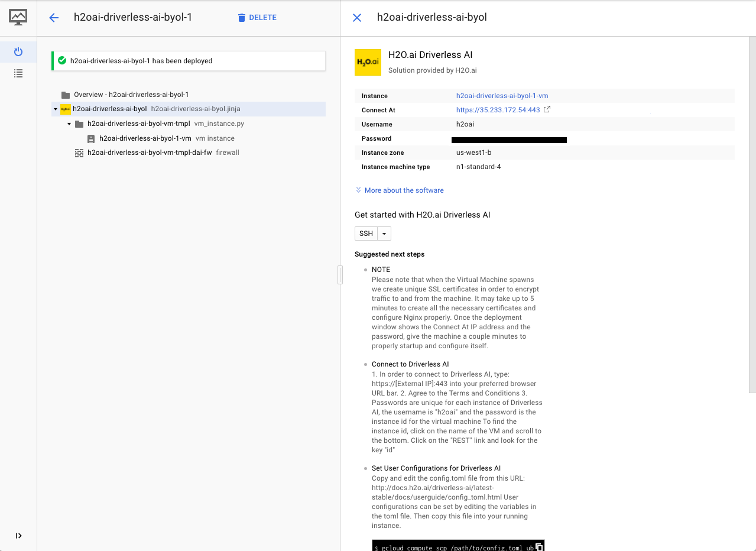Click the firewall icon for h2oai-driverless-ai-byol-vm-tmpl-dai-fw
Screen dimensions: 756x551
[79, 152]
